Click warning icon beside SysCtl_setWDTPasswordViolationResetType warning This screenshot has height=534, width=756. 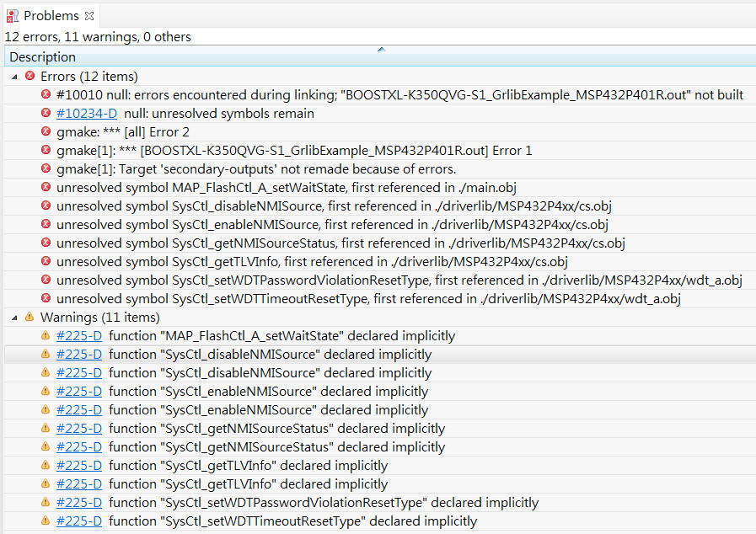[46, 503]
